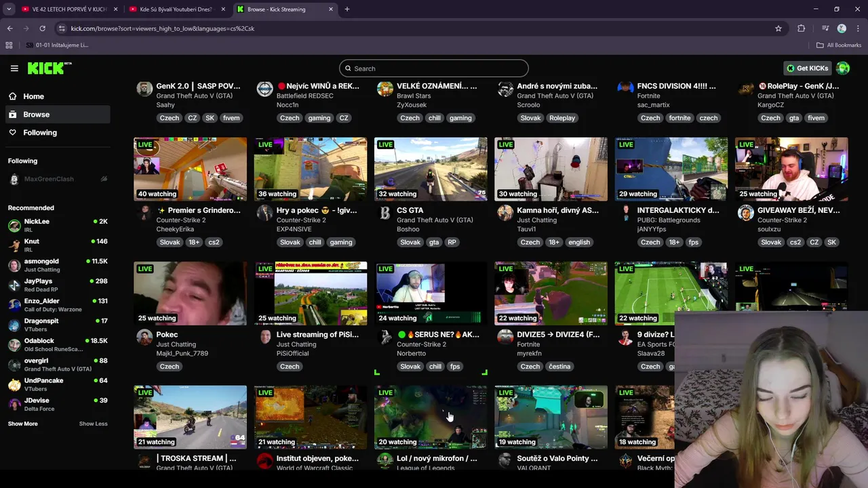Click Norbertto channel avatar
The width and height of the screenshot is (868, 488).
click(384, 337)
